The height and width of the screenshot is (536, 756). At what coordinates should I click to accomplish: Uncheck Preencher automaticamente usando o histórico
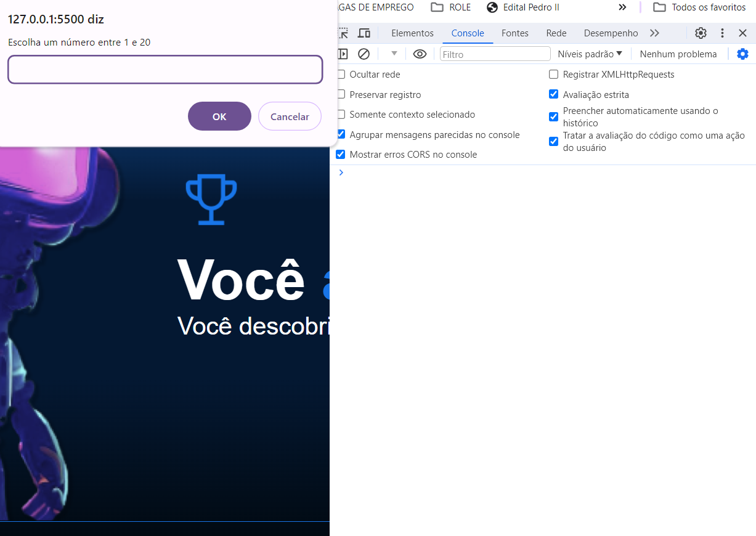click(x=553, y=117)
